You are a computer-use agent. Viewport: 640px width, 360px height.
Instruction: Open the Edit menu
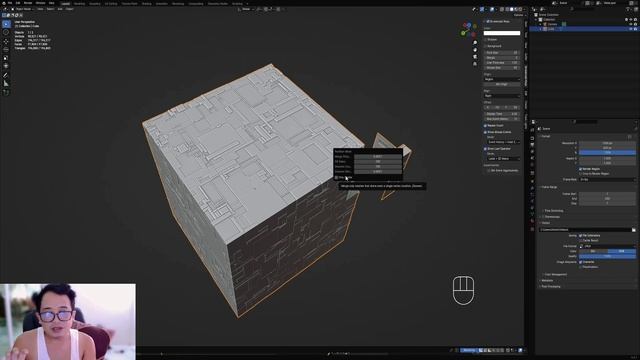click(x=18, y=3)
